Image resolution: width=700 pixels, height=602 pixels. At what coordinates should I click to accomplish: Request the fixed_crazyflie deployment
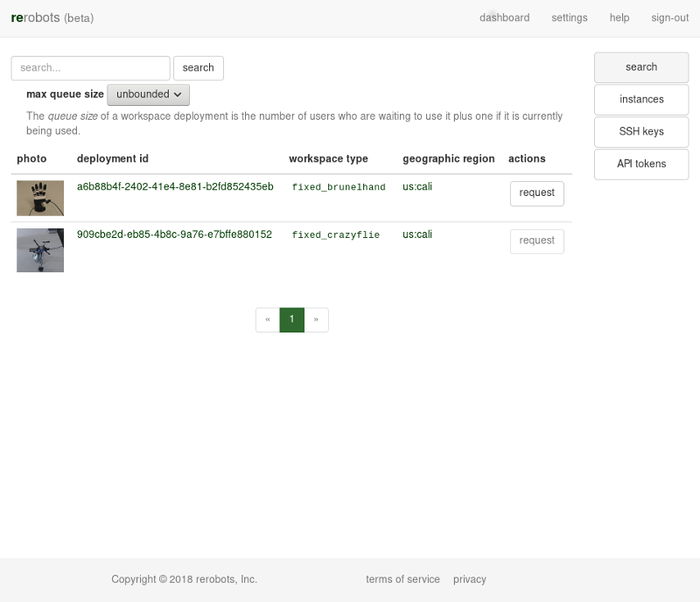tap(537, 241)
